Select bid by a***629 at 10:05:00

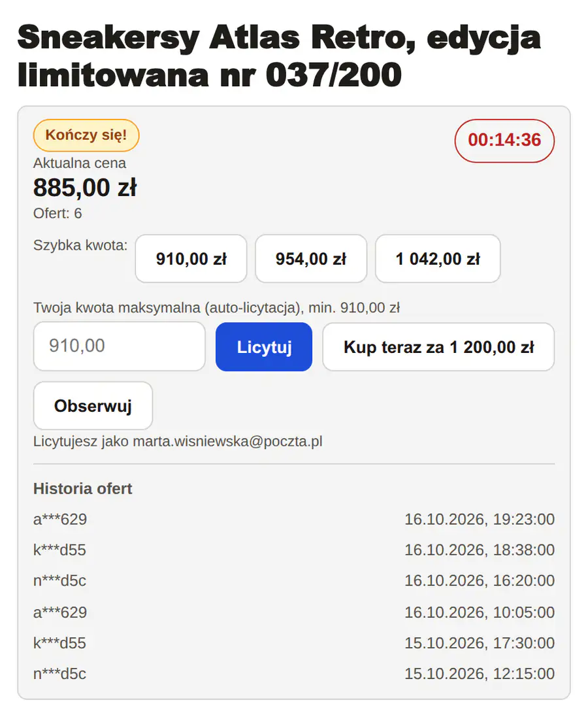coord(294,612)
